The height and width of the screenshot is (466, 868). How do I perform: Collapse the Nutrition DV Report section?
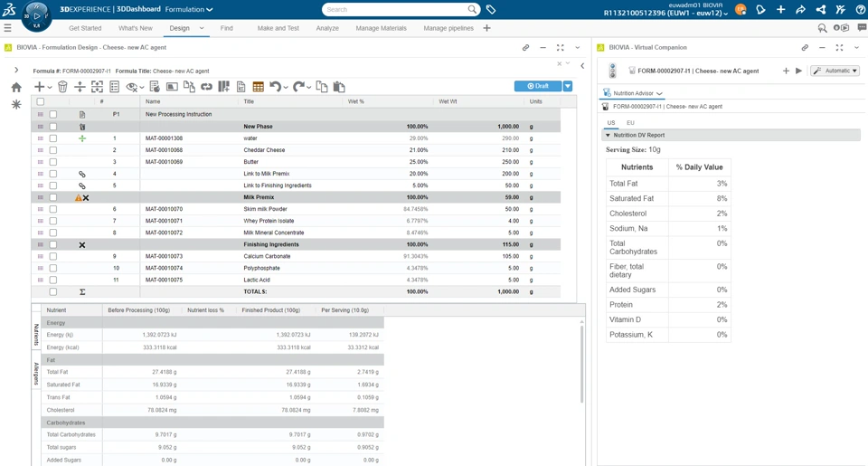click(608, 135)
